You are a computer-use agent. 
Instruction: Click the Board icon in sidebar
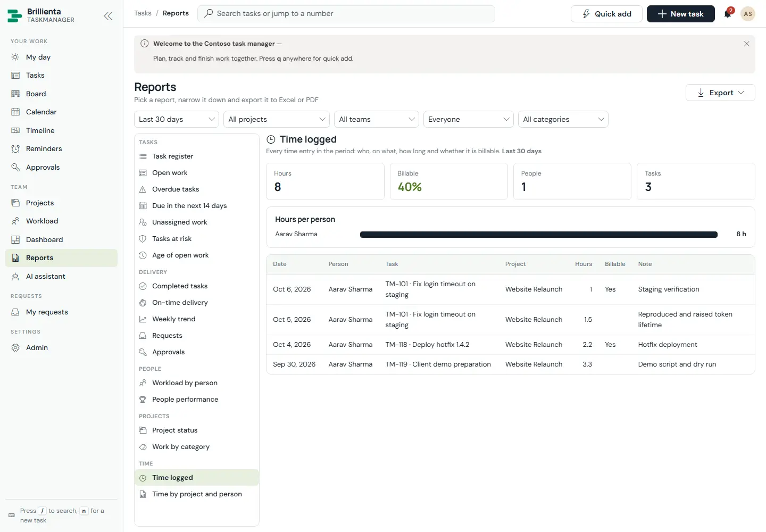tap(15, 94)
